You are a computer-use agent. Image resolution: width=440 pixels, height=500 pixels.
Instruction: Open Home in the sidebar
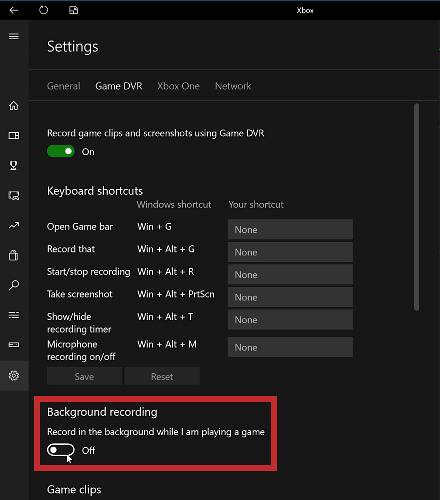(14, 106)
